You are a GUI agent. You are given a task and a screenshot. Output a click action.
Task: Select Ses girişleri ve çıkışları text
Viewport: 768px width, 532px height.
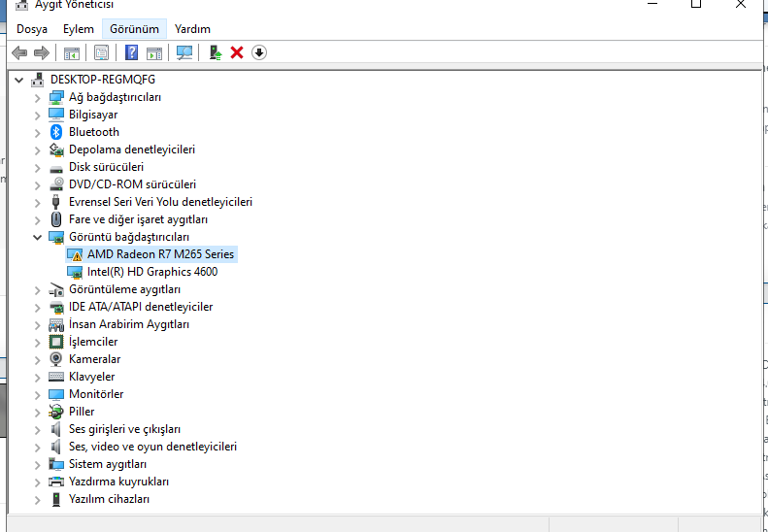coord(124,429)
